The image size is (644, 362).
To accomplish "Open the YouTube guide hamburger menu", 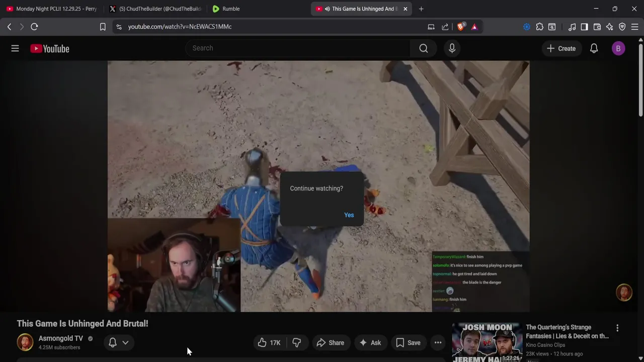I will 15,48.
